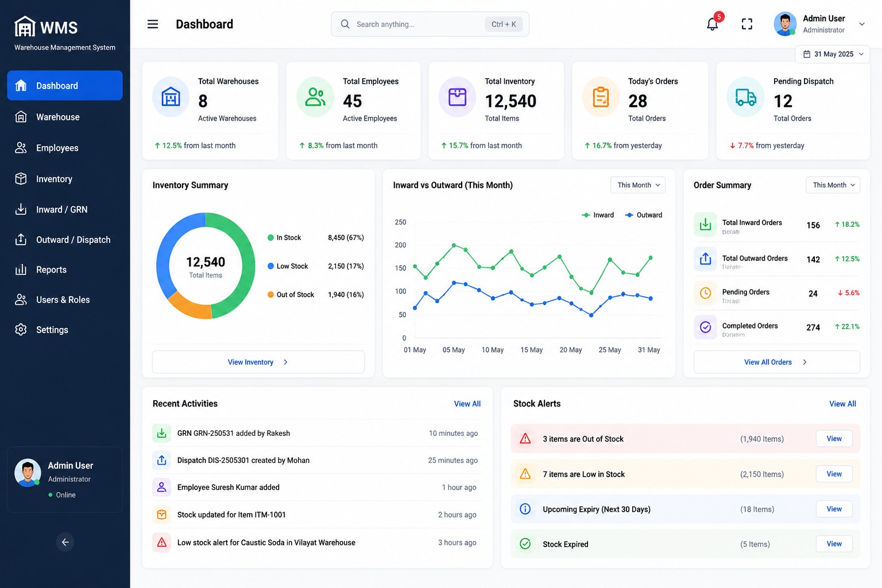Expand the Admin User profile dropdown

pos(862,24)
